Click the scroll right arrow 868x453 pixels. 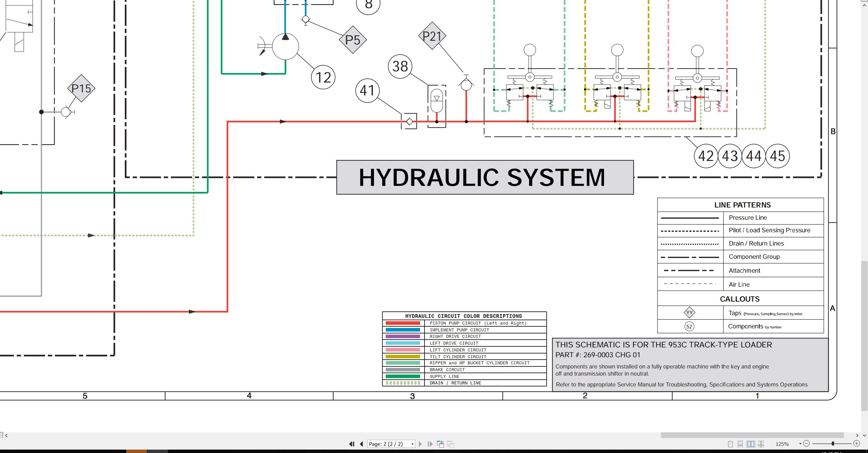point(857,435)
